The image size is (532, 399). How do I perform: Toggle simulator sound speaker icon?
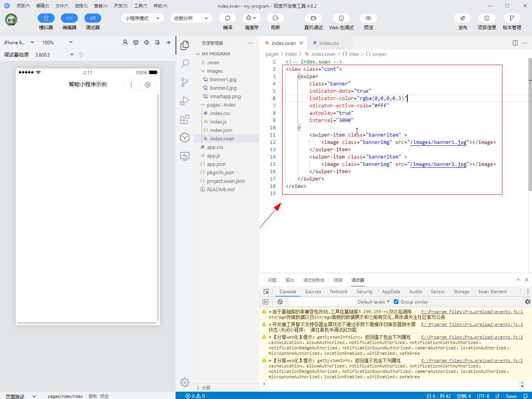[147, 42]
